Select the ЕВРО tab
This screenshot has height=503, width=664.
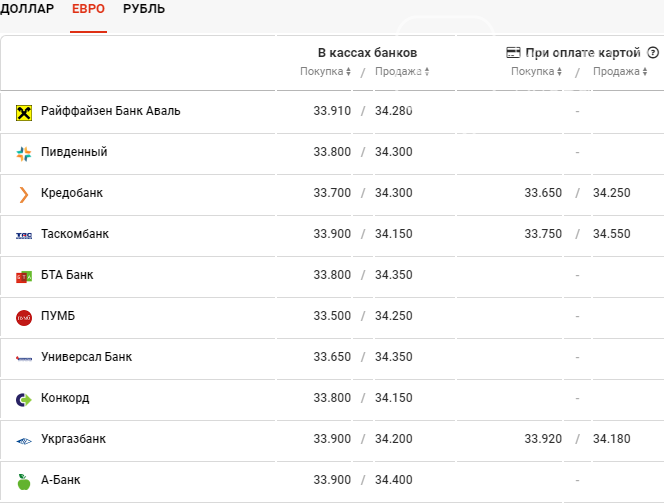pyautogui.click(x=88, y=9)
